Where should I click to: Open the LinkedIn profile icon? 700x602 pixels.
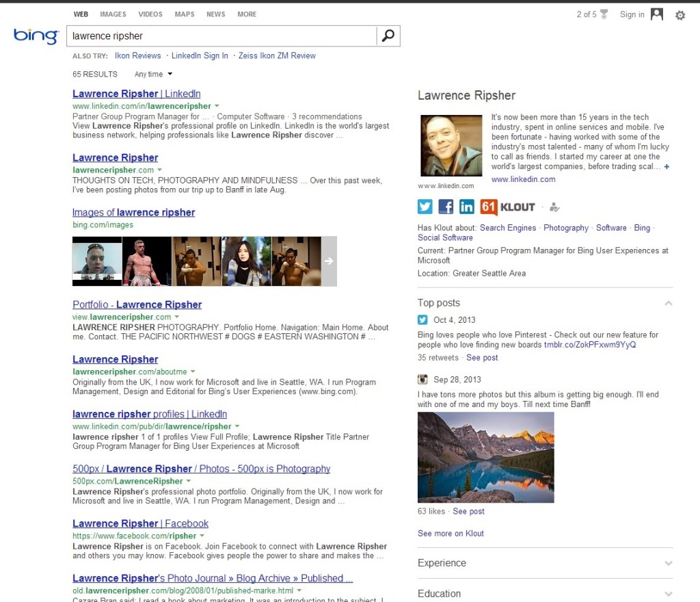[x=466, y=207]
